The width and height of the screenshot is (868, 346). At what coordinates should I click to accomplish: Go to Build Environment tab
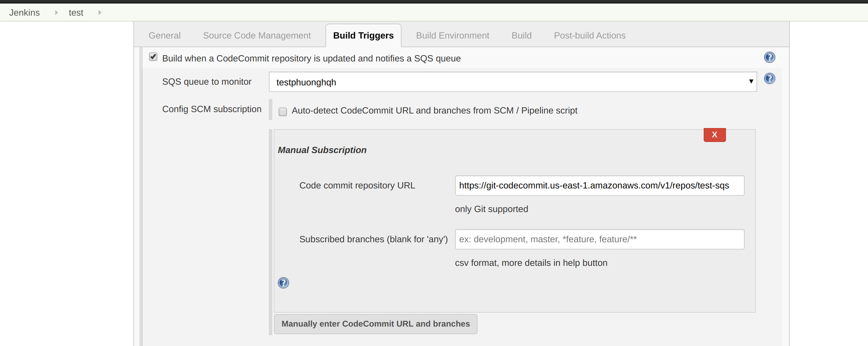[x=452, y=35]
